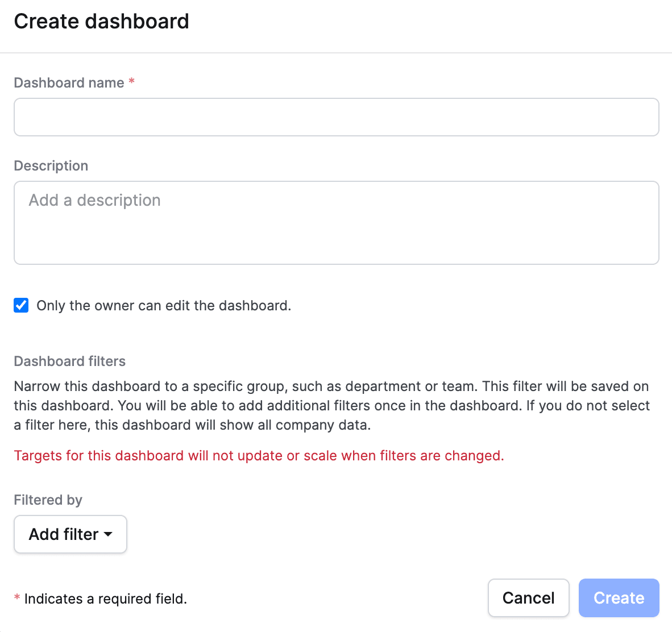Click the blue checkmark icon in the checkbox
The image size is (672, 632).
[21, 305]
